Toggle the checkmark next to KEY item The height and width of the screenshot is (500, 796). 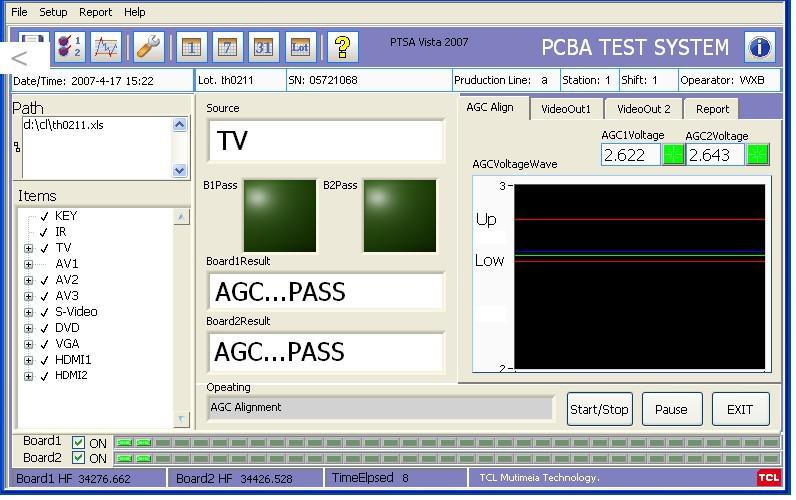coord(44,216)
